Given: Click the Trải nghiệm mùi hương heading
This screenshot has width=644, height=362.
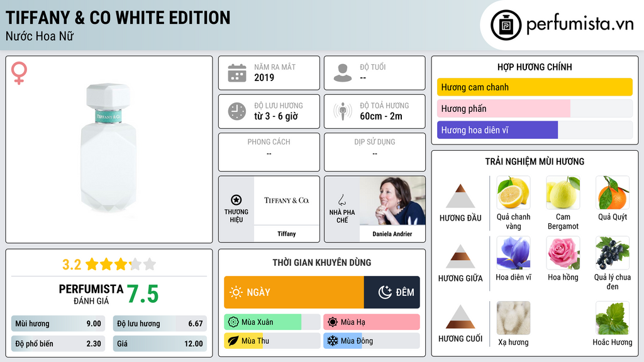Looking at the screenshot, I should pos(535,162).
